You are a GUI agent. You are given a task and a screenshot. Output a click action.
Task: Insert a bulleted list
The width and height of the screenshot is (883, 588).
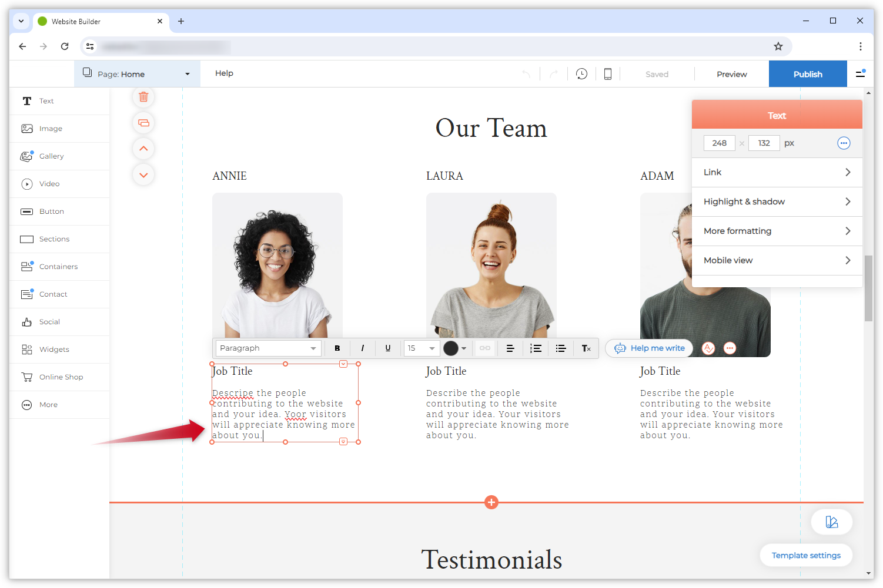[x=561, y=348]
